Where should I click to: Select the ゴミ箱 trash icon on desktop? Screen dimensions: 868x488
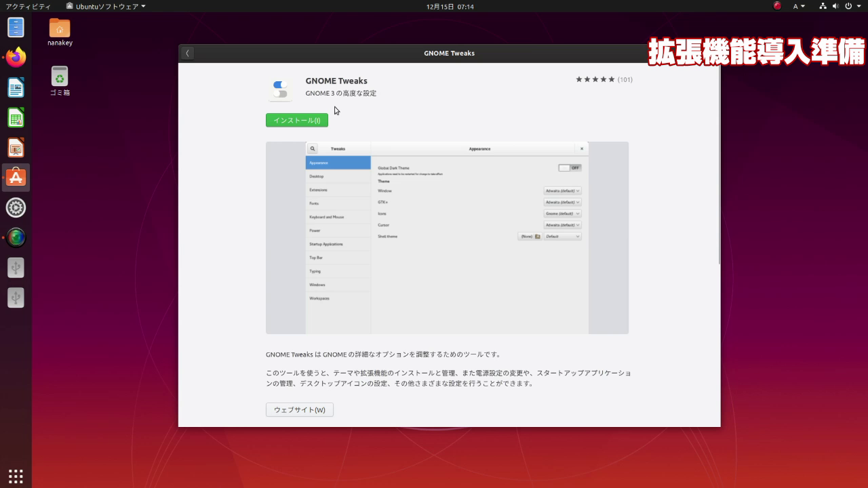point(60,81)
